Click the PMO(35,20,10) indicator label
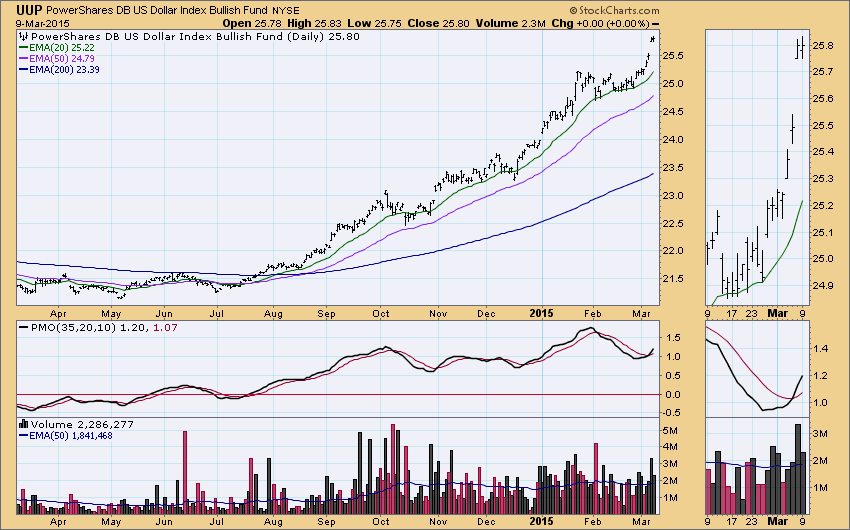This screenshot has height=530, width=850. pyautogui.click(x=73, y=328)
